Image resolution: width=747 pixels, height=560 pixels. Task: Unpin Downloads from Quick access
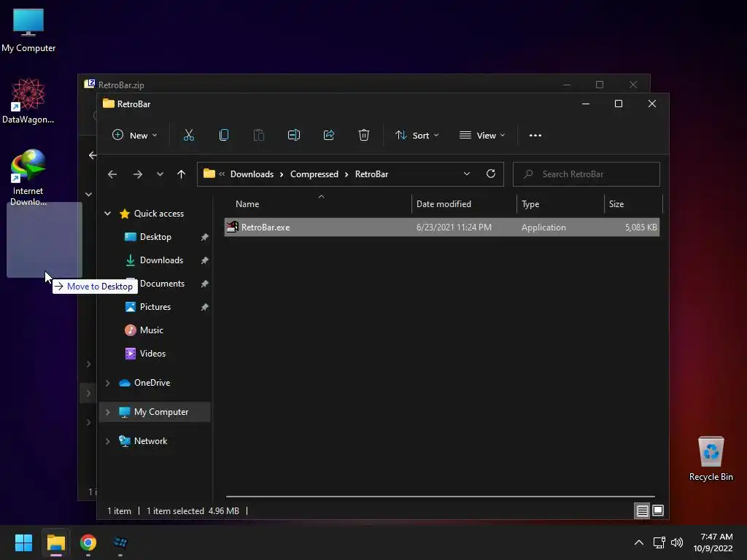coord(204,260)
